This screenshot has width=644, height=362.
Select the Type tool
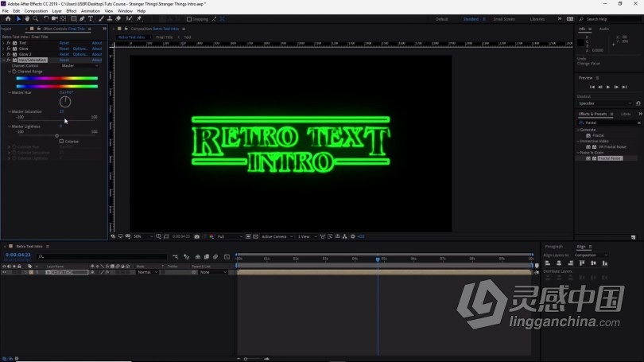pos(90,19)
